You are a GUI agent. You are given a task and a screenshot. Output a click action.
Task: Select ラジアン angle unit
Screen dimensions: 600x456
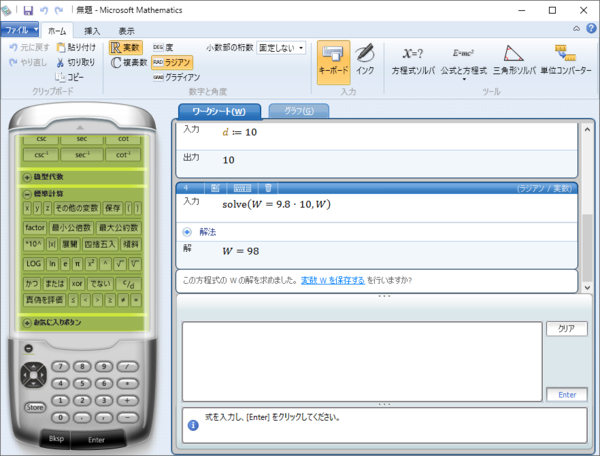pyautogui.click(x=172, y=62)
